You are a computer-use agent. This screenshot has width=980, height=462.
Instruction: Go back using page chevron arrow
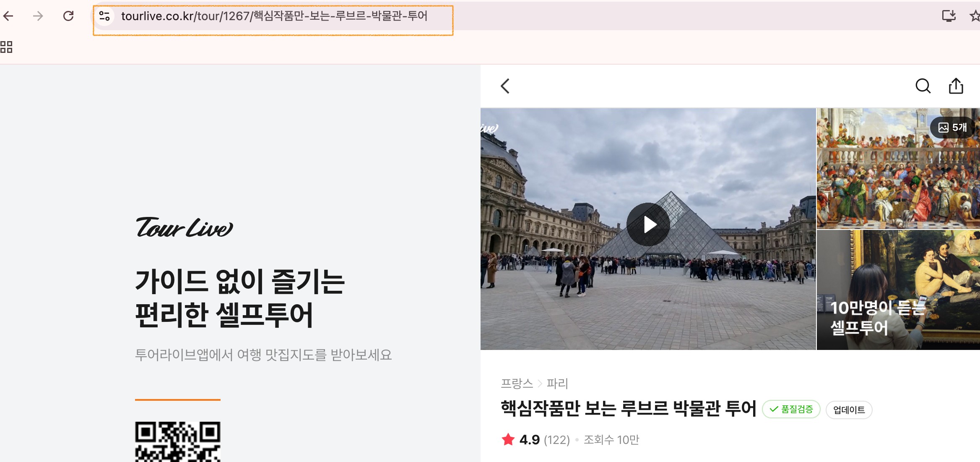pyautogui.click(x=505, y=86)
